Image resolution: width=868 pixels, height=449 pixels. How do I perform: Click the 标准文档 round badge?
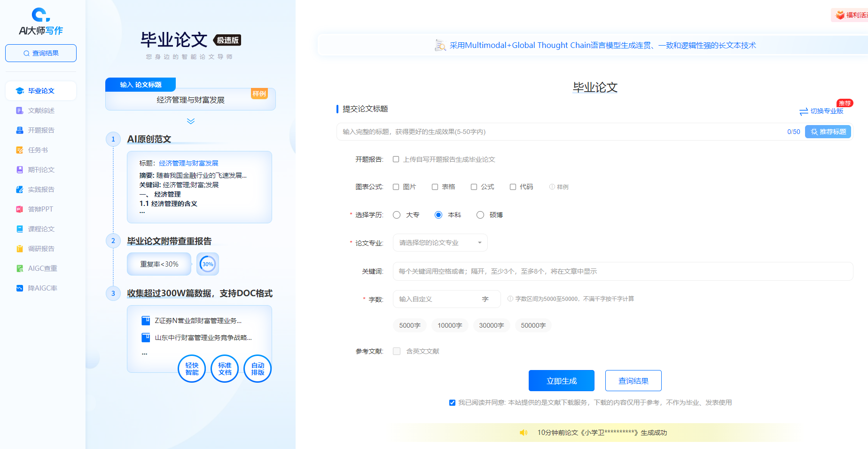pos(225,369)
